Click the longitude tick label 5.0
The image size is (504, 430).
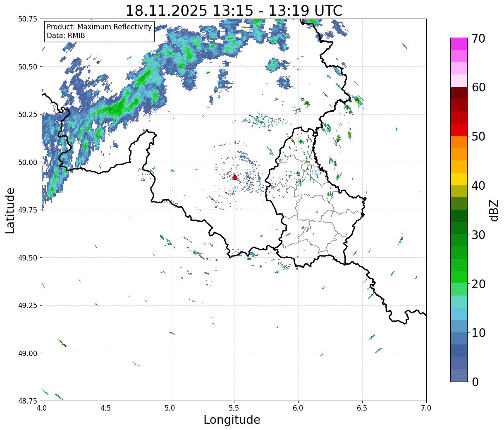[x=170, y=408]
